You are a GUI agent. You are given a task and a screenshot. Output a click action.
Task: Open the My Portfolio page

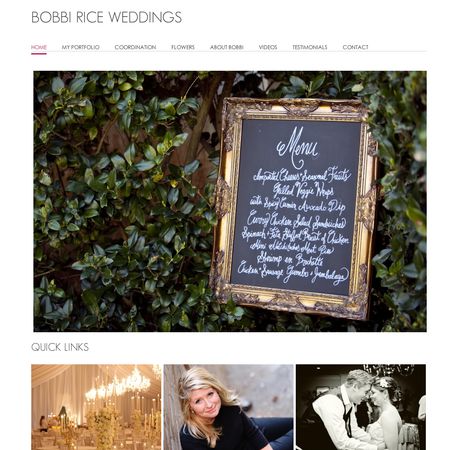coord(80,47)
